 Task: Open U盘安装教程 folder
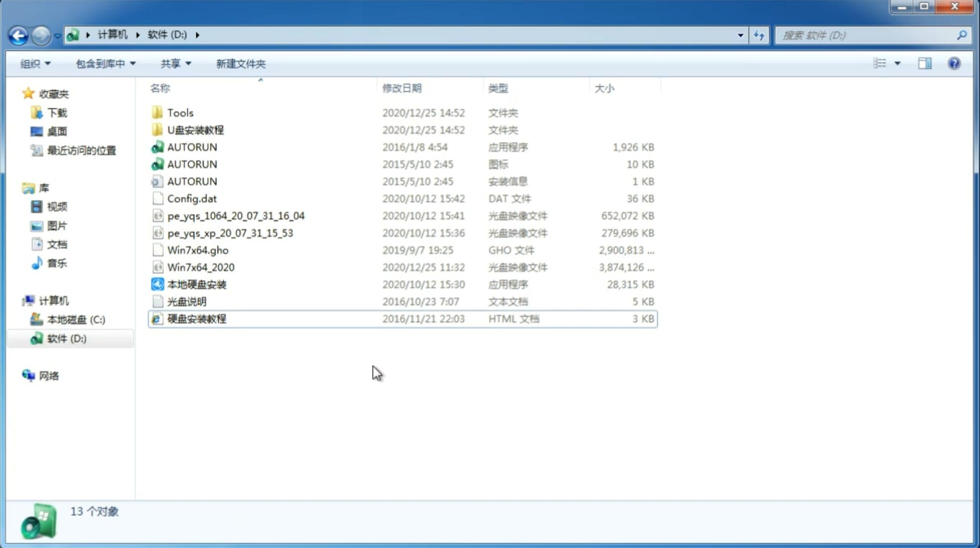click(196, 129)
